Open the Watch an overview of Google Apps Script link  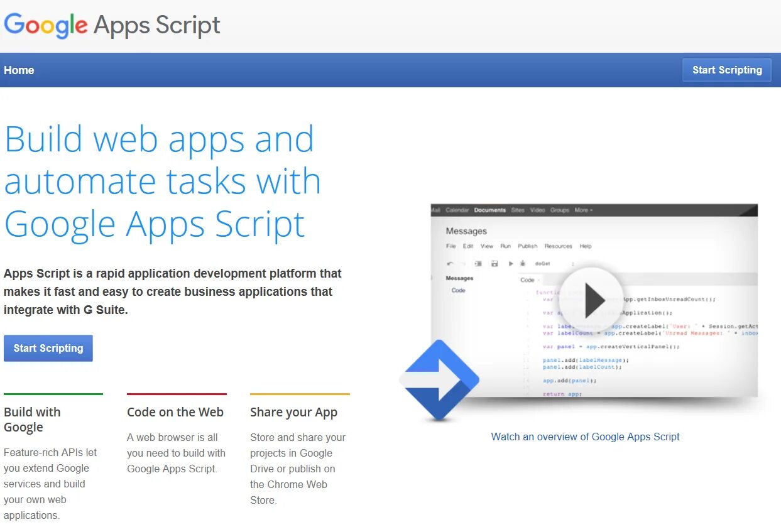585,437
